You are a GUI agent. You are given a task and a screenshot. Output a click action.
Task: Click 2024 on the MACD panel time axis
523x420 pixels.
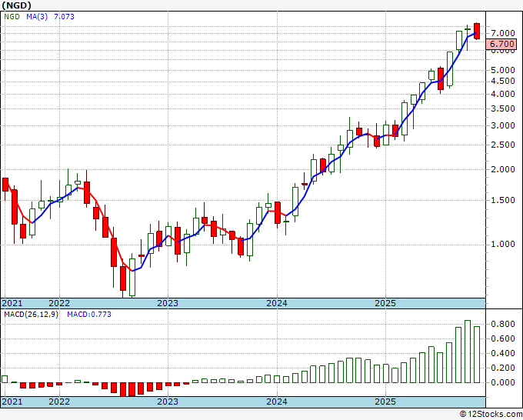pos(277,402)
